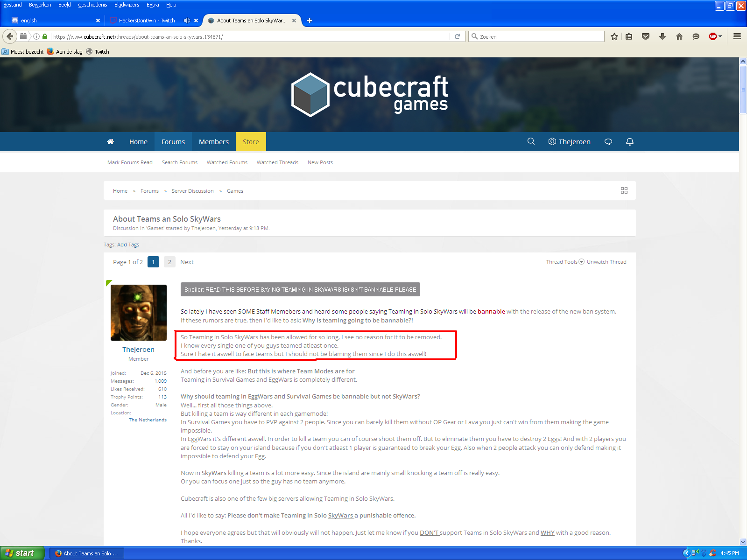The width and height of the screenshot is (747, 560).
Task: Open the yellow Store tab
Action: click(x=251, y=142)
